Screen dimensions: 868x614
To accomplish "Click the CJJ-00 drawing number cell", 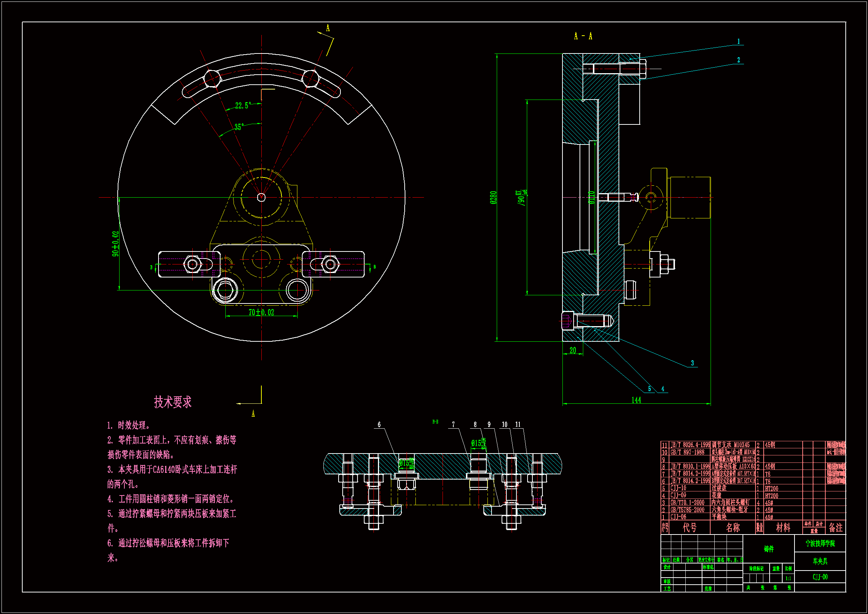I will click(x=820, y=577).
